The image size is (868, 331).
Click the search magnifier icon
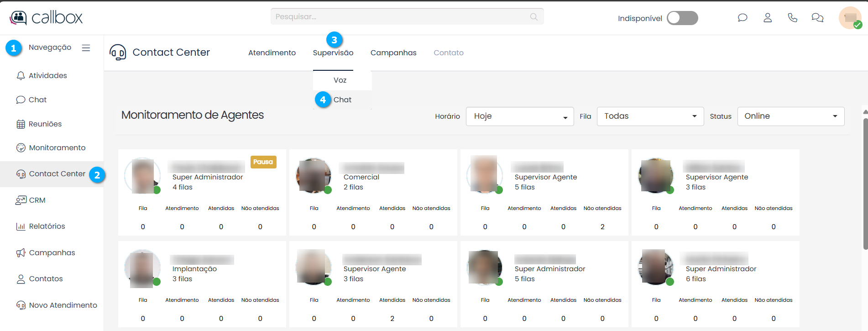[x=533, y=17]
